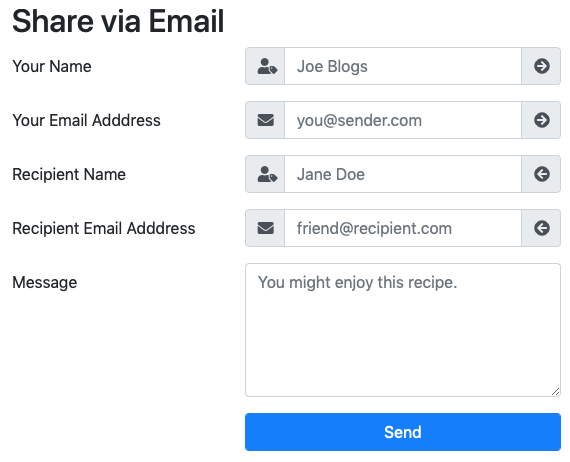Click the left-arrow icon on the Recipient Name field
Viewport: 570px width, 462px height.
pos(541,174)
